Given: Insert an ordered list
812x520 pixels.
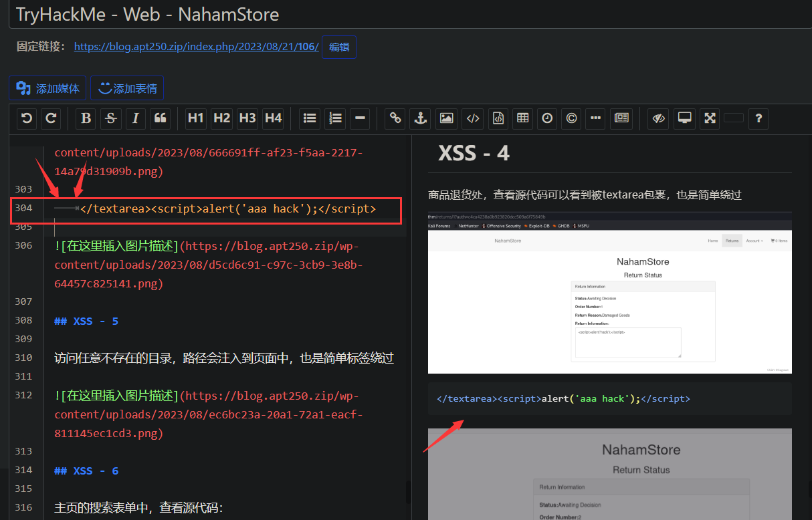Looking at the screenshot, I should click(335, 118).
